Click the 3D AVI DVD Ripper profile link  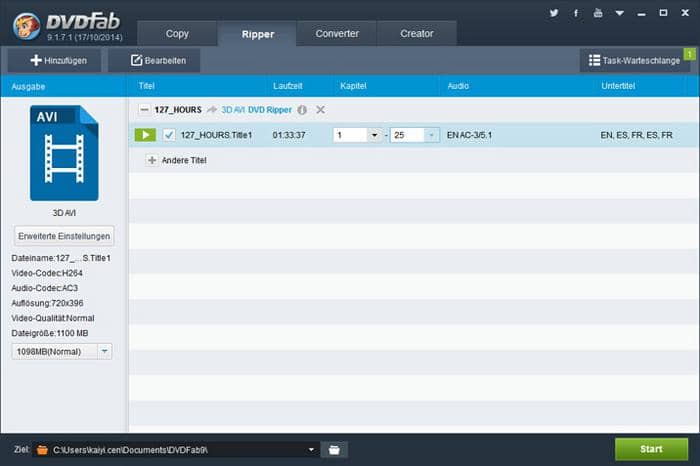[x=256, y=110]
